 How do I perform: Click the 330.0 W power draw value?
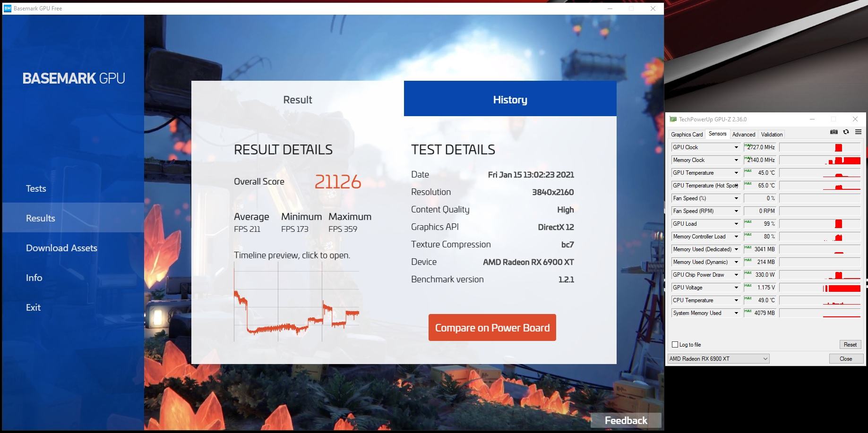point(760,275)
